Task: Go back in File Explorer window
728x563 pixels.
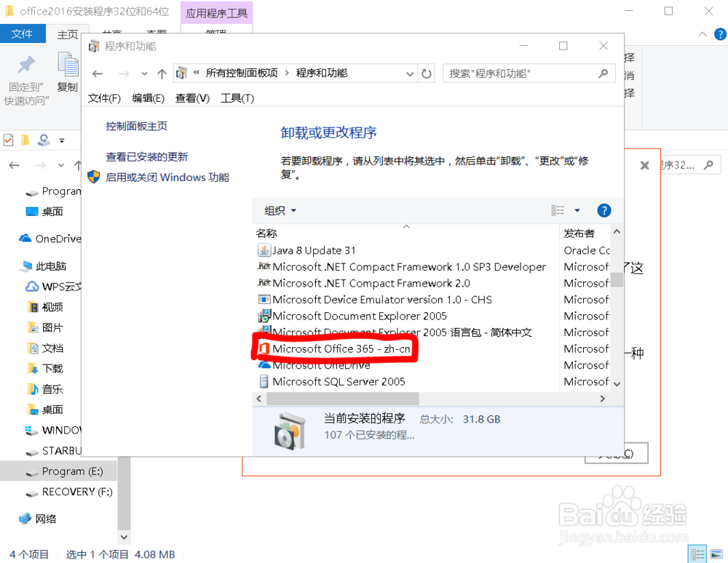Action: click(14, 165)
